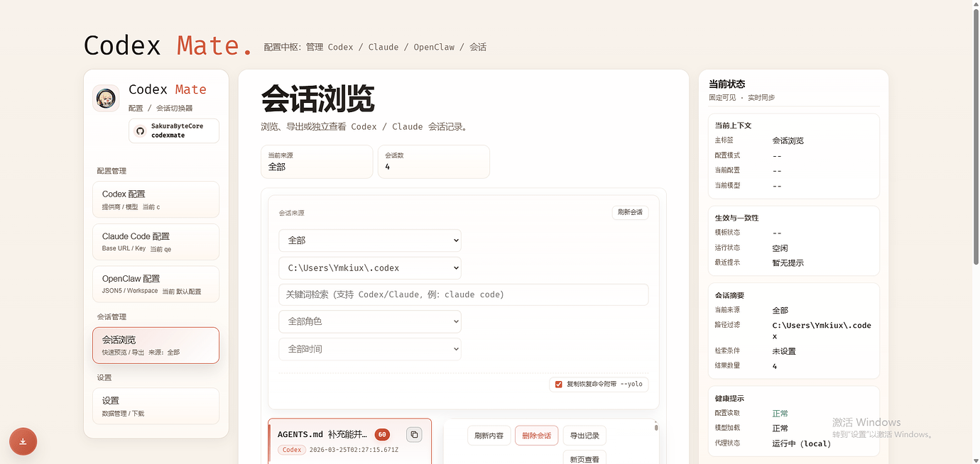Click the 检索条件 未设置 value

784,351
